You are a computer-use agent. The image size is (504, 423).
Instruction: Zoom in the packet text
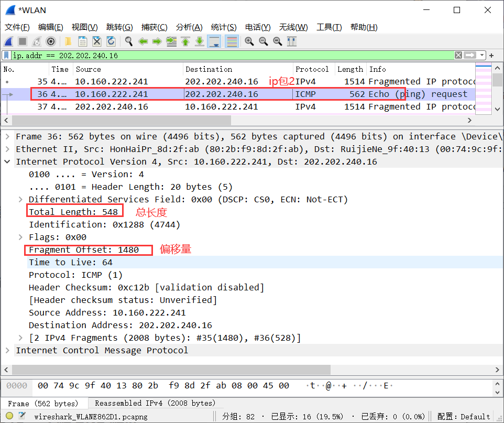(x=249, y=41)
